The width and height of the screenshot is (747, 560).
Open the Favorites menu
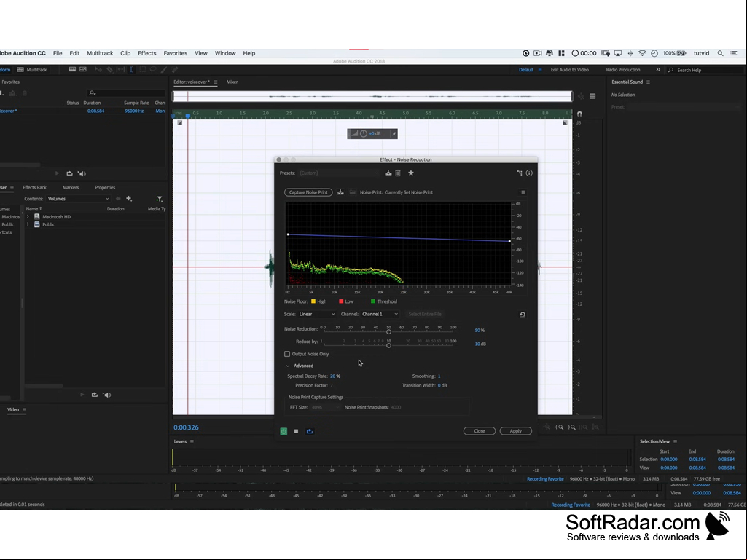pos(176,53)
